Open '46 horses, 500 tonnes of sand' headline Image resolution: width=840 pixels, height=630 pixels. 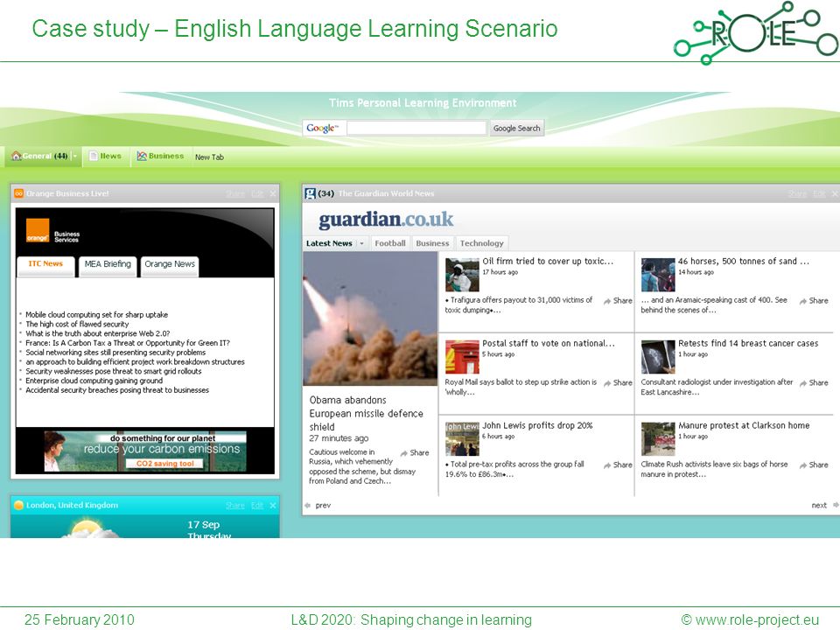pyautogui.click(x=743, y=262)
